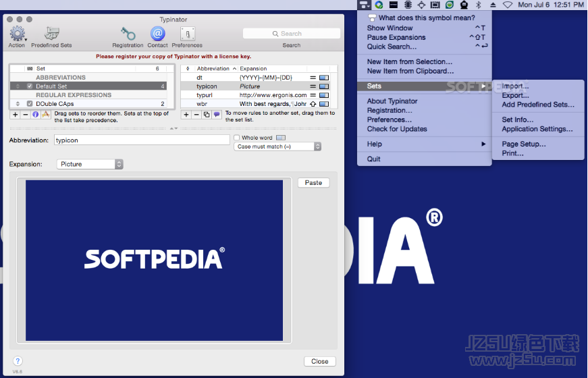Viewport: 588px width, 378px height.
Task: Click the blue indicator in dt row
Action: click(324, 78)
